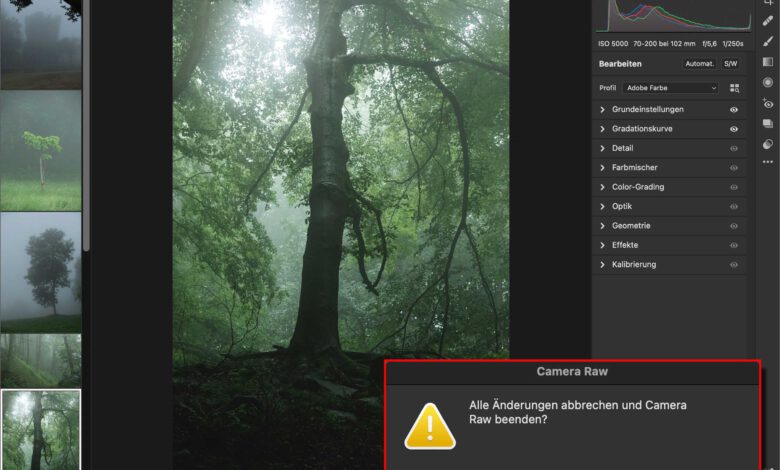Viewport: 780px width, 470px height.
Task: Click the yellow warning triangle icon
Action: click(430, 427)
